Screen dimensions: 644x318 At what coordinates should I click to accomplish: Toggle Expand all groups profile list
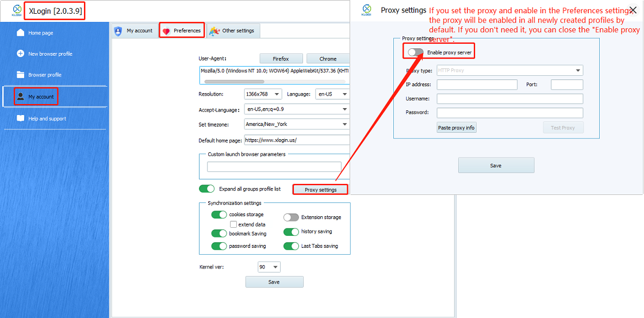[x=206, y=189]
